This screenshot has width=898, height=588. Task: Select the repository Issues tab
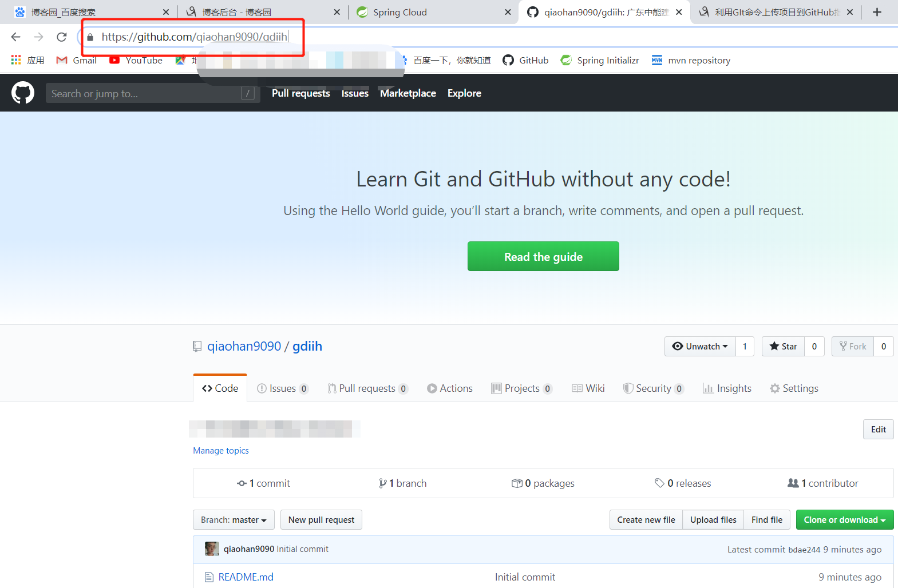[283, 388]
